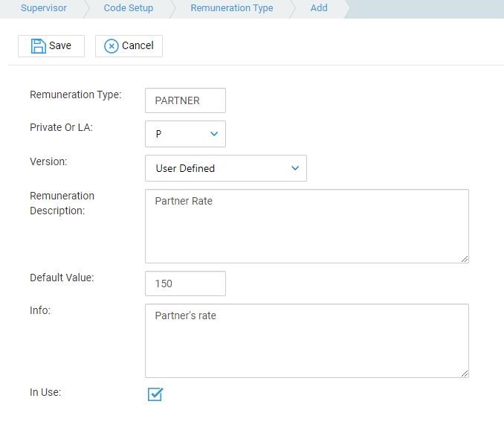The height and width of the screenshot is (439, 504).
Task: Go to Supervisor breadcrumb
Action: click(44, 8)
